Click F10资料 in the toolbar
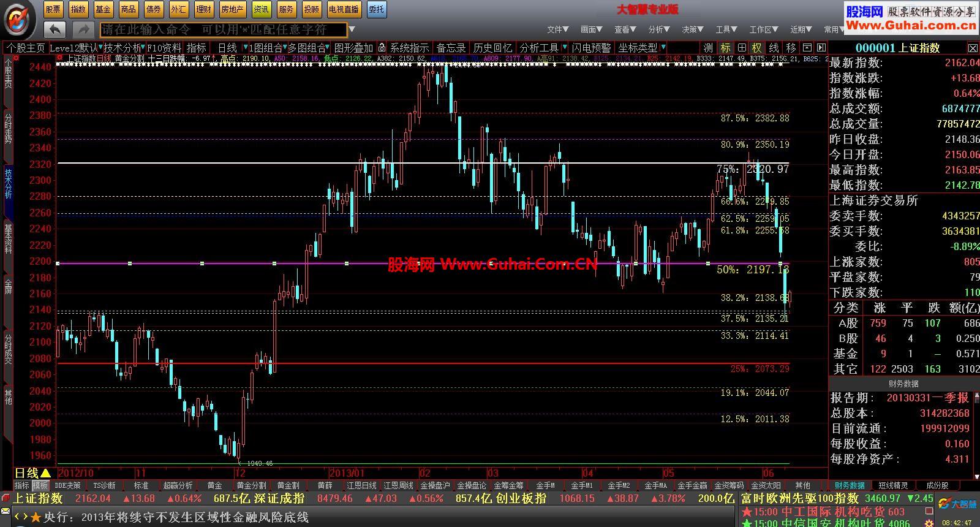 [165, 47]
